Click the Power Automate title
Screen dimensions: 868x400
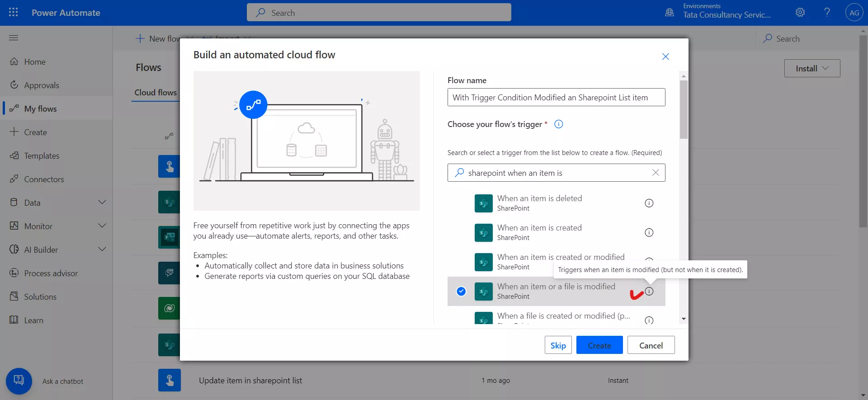click(x=66, y=13)
